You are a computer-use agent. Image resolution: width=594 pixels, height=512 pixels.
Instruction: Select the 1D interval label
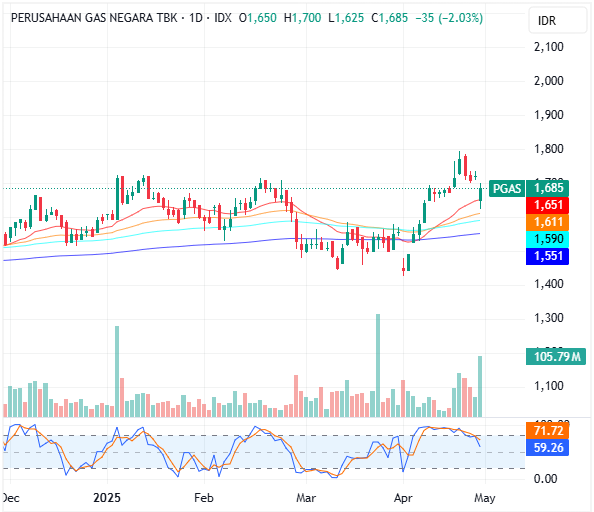click(x=196, y=18)
